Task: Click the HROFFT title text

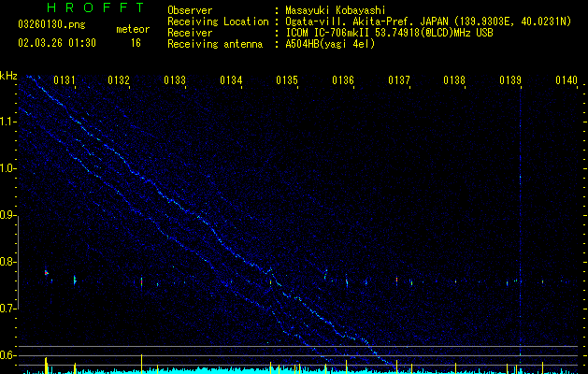Action: pyautogui.click(x=95, y=7)
